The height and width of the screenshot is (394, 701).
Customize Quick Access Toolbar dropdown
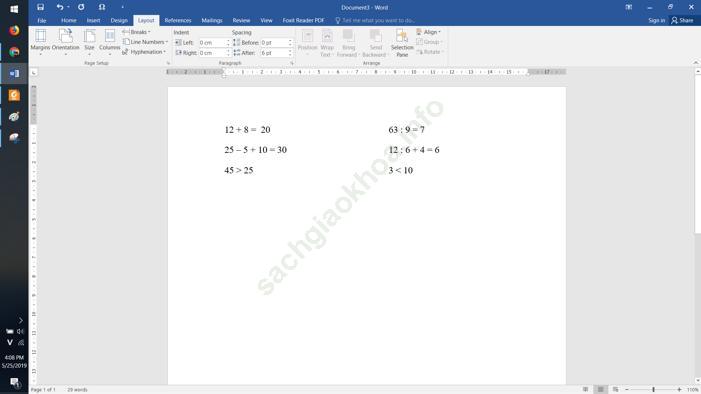[x=122, y=7]
